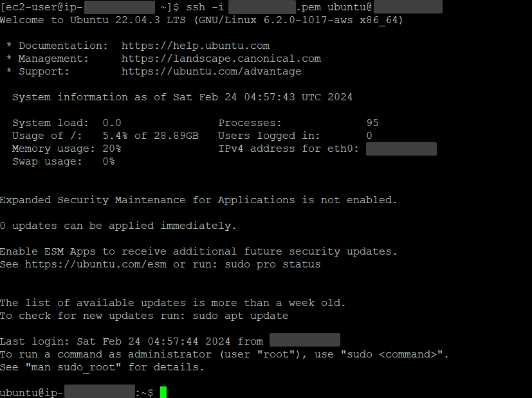Click 'The list of available updates' line
This screenshot has height=398, width=532.
[x=172, y=303]
